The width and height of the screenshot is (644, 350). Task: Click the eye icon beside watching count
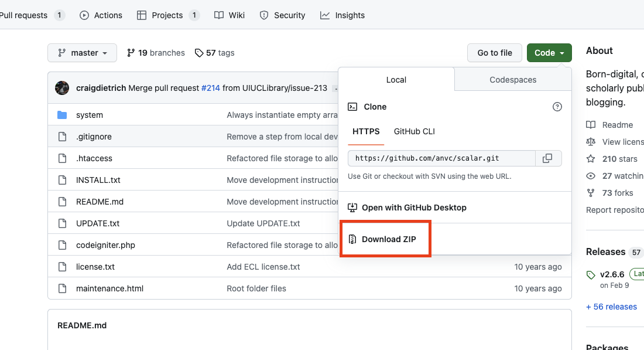click(x=591, y=176)
